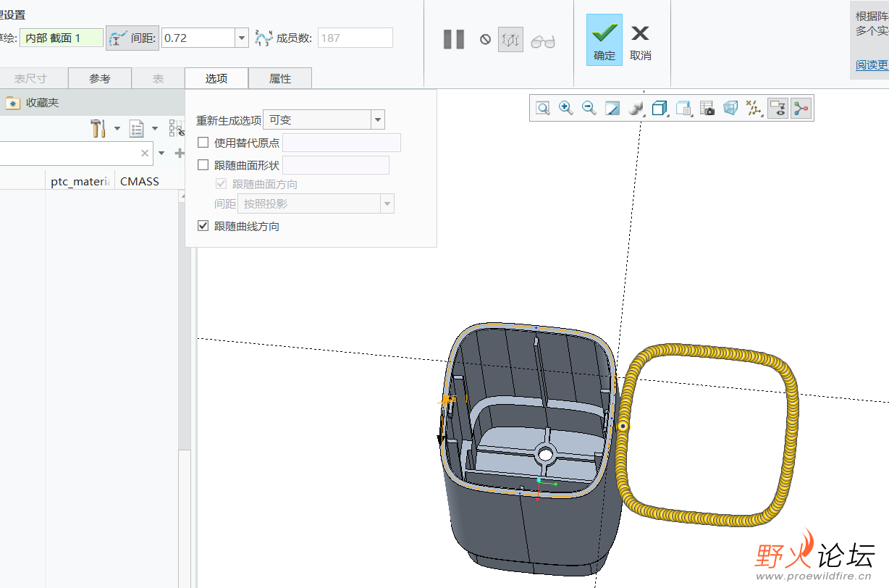Switch to the 参考 tab
Screen dimensions: 889x588
tap(100, 78)
